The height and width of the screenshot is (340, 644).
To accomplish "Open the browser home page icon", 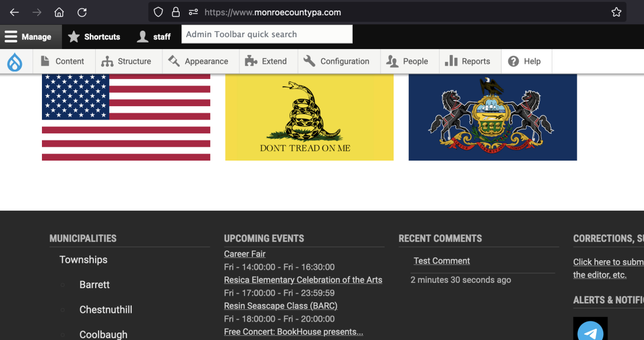I will click(59, 12).
